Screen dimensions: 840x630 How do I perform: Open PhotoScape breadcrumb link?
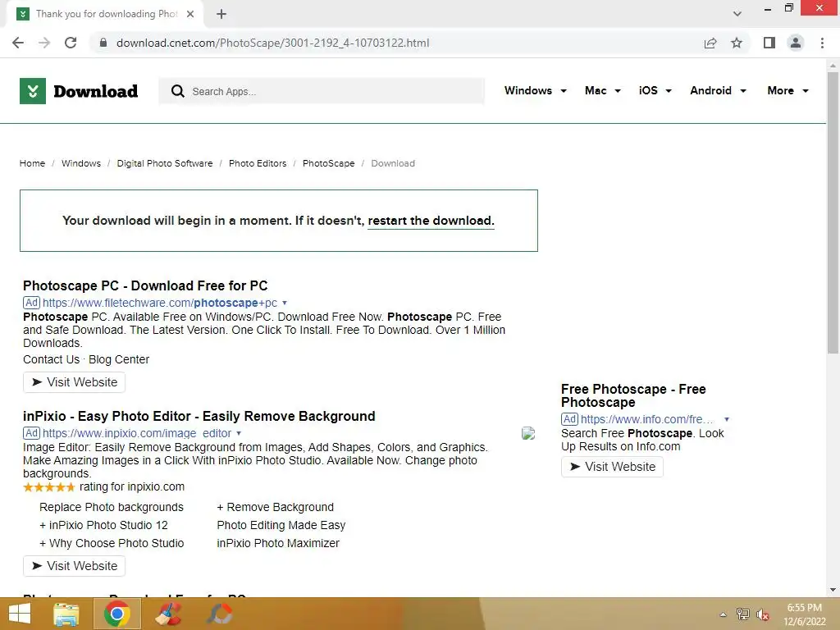[328, 163]
